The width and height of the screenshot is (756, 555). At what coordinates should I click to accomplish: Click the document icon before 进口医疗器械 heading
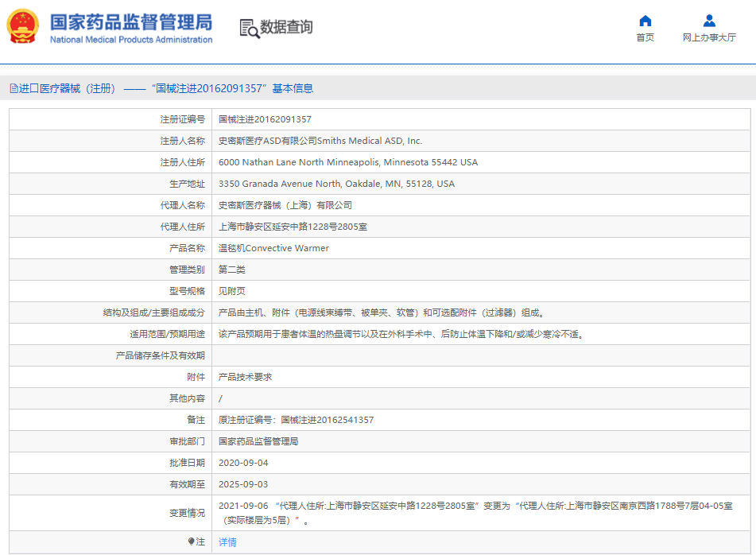point(14,89)
